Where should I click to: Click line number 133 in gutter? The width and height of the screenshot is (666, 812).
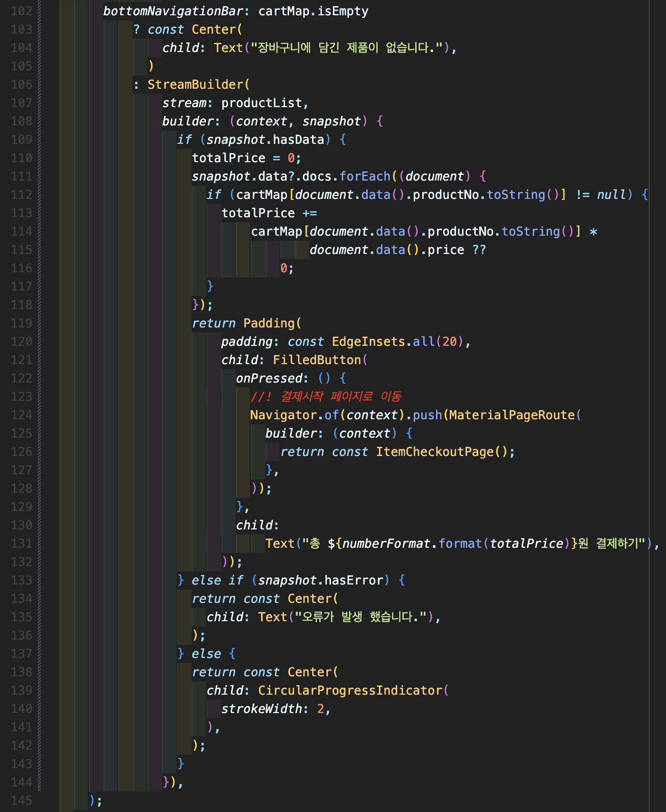click(x=21, y=580)
